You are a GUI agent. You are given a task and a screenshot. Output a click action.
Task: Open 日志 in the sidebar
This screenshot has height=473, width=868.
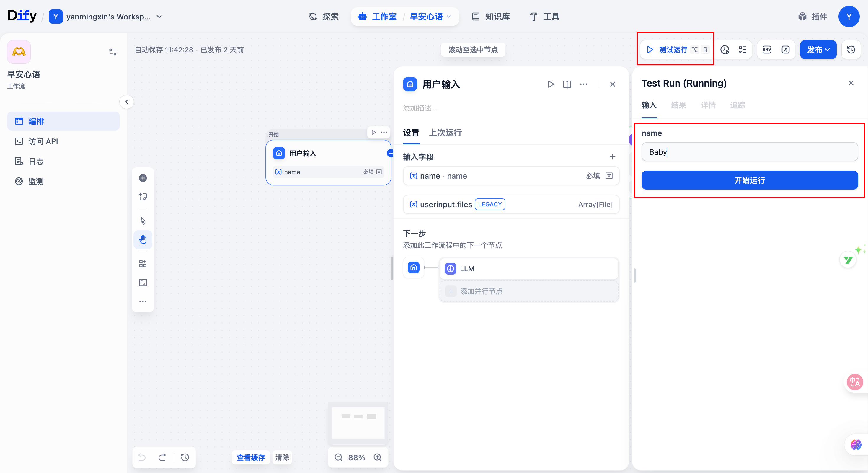coord(36,162)
